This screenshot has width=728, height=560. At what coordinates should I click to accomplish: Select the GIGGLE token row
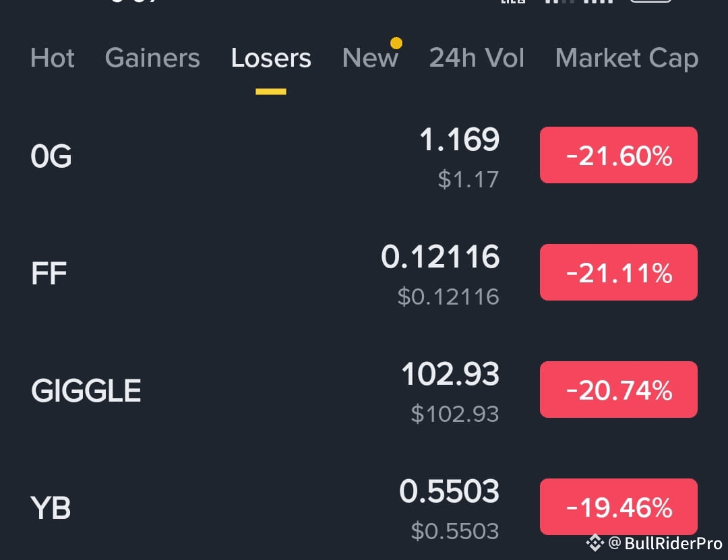tap(86, 390)
